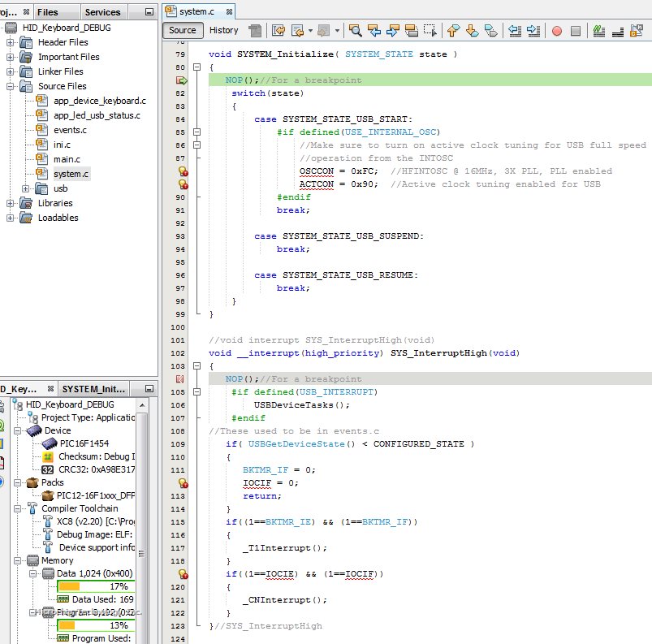
Task: Switch to the History view button
Action: tap(224, 31)
